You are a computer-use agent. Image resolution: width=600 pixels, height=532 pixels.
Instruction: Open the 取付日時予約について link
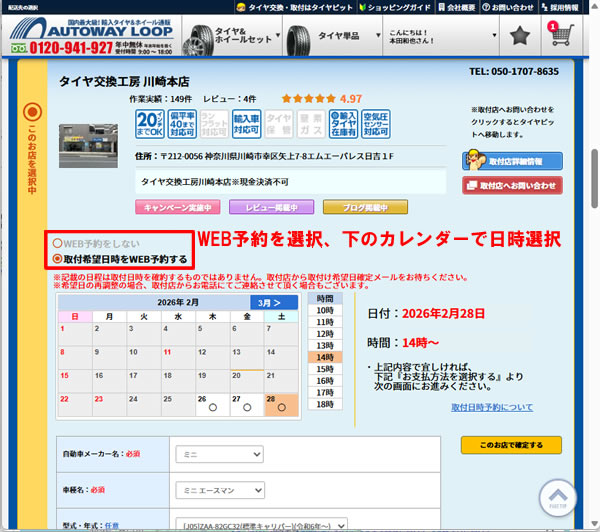[x=491, y=408]
